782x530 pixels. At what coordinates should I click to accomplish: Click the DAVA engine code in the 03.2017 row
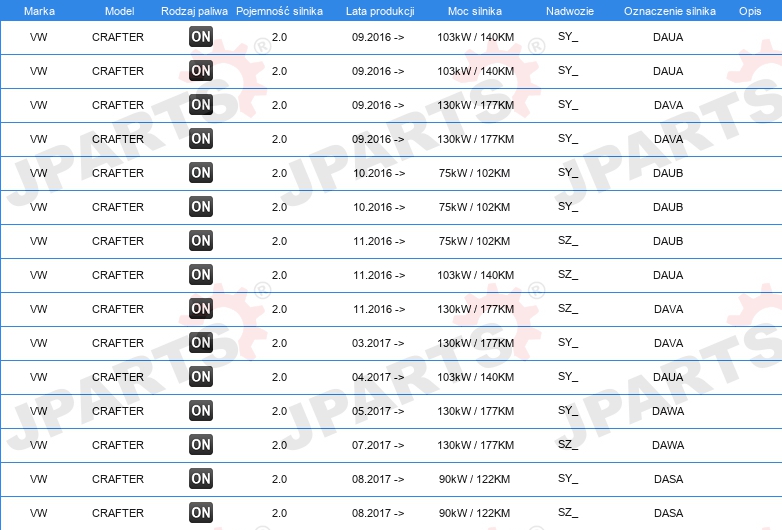(668, 343)
